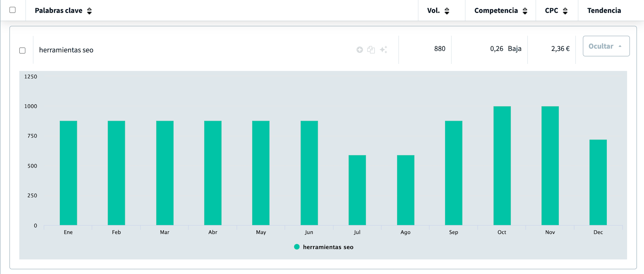Viewport: 644px width, 274px height.
Task: Sort by Competencia column arrows
Action: 525,11
